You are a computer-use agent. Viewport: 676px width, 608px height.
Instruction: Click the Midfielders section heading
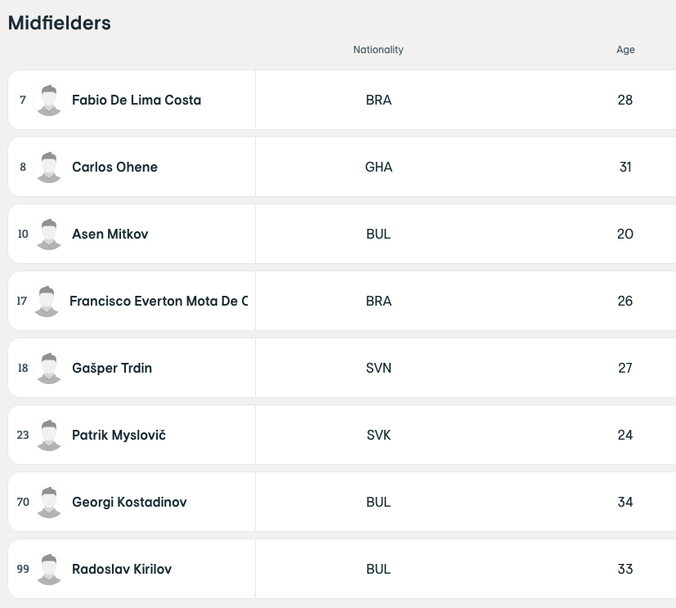[x=60, y=23]
